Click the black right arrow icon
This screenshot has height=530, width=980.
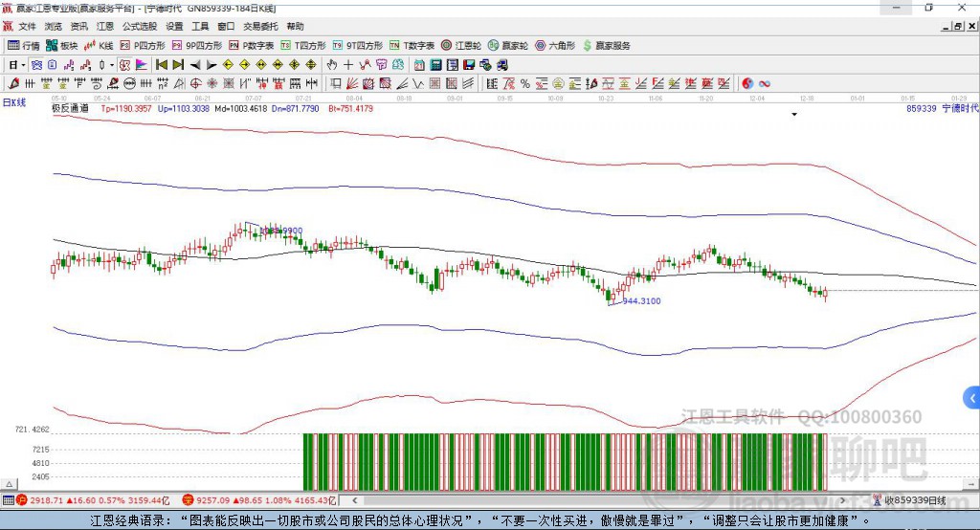tap(212, 65)
